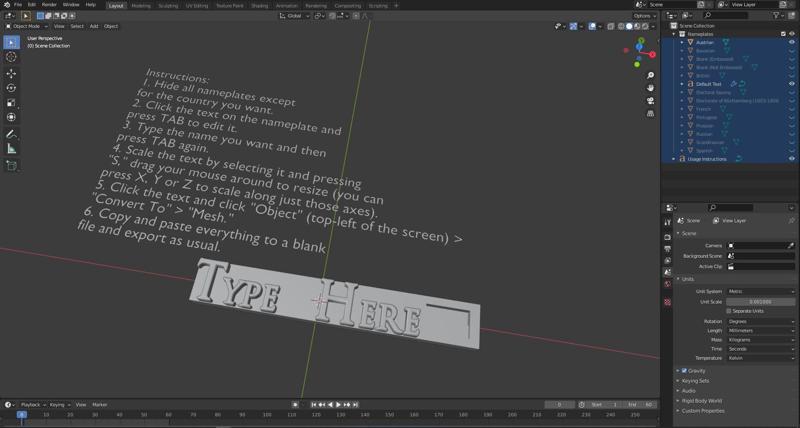
Task: Click the End frame value field
Action: 640,405
